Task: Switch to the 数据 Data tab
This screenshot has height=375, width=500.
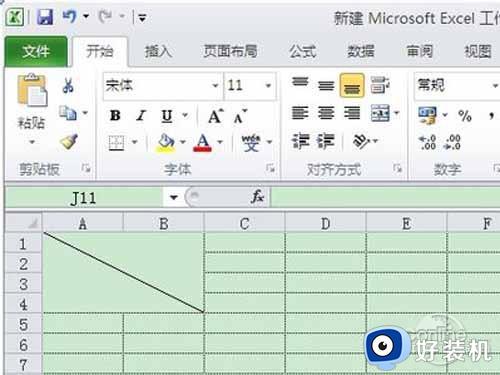Action: [x=361, y=52]
